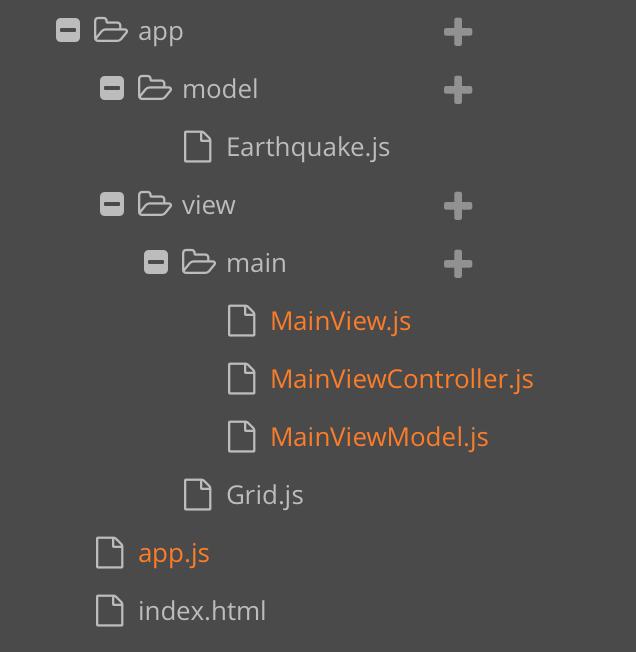This screenshot has width=636, height=652.
Task: Select the app.js file
Action: 174,554
